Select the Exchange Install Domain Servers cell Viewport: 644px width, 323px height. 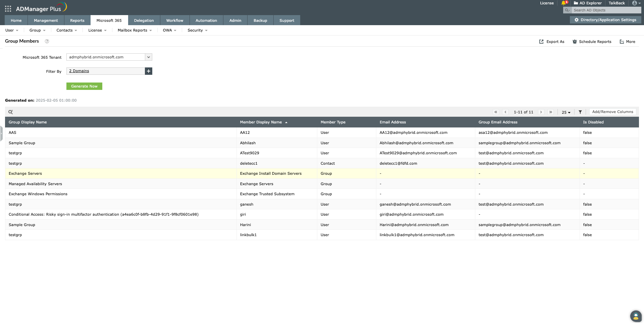click(x=277, y=173)
